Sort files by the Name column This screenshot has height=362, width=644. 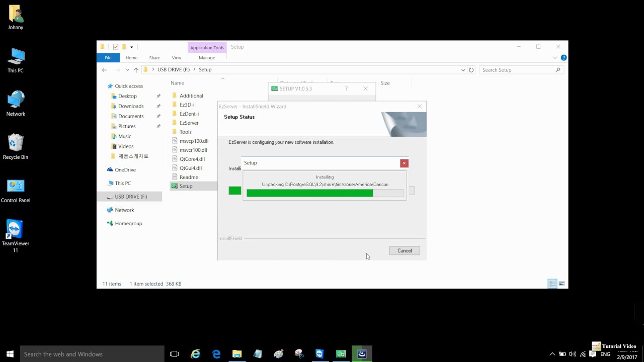[177, 83]
